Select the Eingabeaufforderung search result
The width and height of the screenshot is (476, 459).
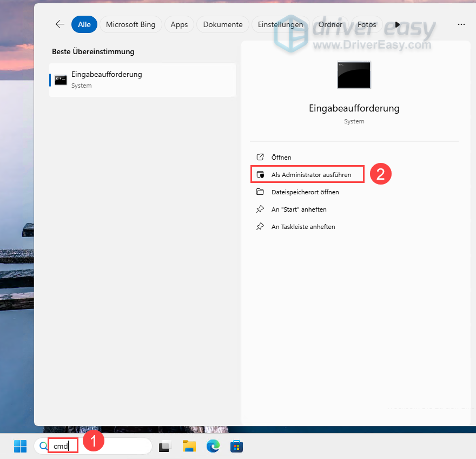pos(142,80)
